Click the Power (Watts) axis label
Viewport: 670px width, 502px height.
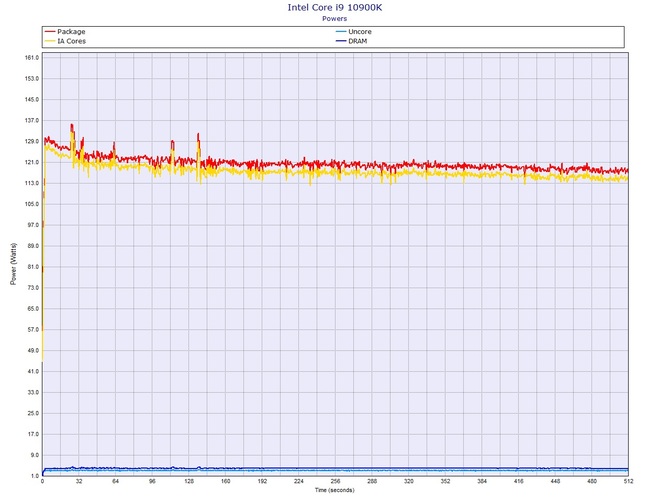[13, 264]
